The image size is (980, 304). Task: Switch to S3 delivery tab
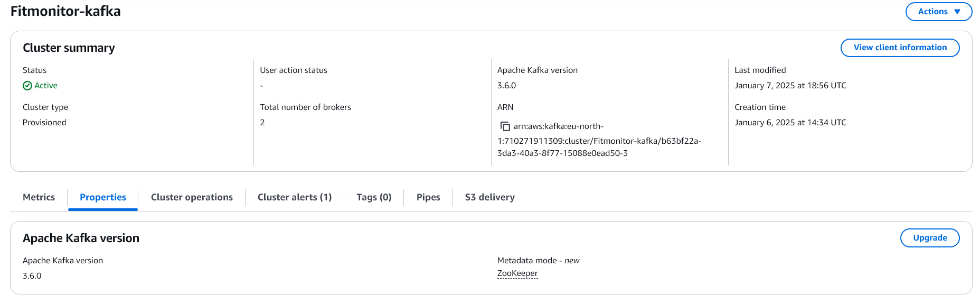point(489,197)
